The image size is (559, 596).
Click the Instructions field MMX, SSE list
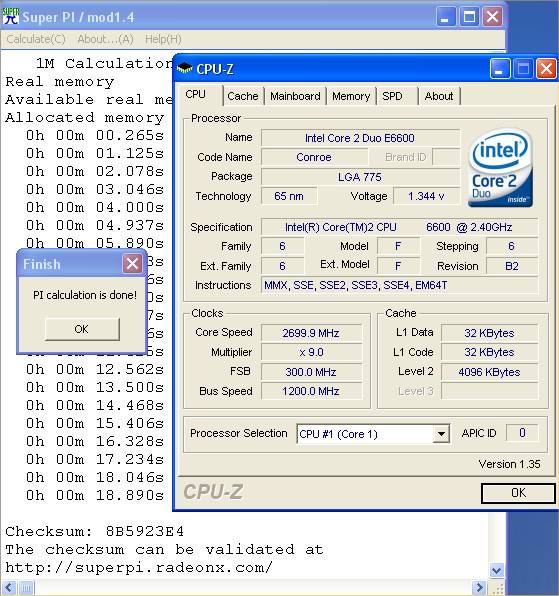pyautogui.click(x=399, y=285)
